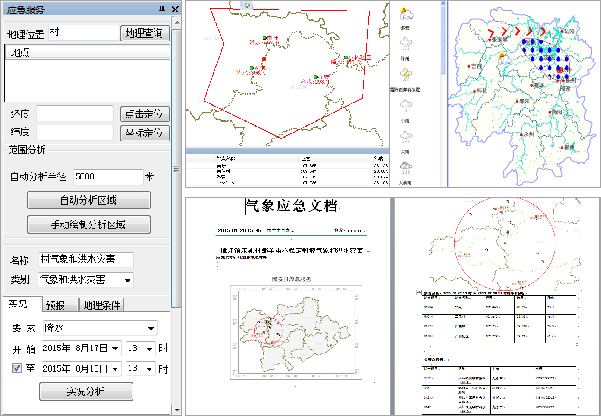601x416 pixels.
Task: Click the 地理查询 button
Action: click(x=146, y=33)
